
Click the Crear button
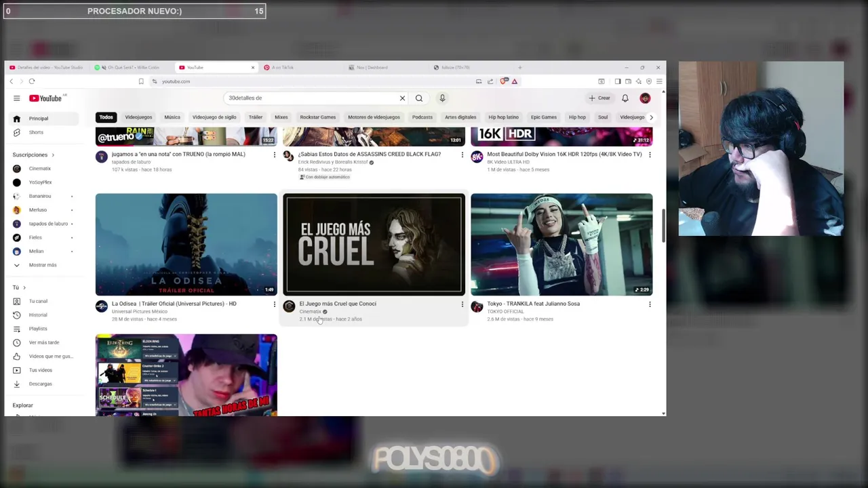click(599, 98)
